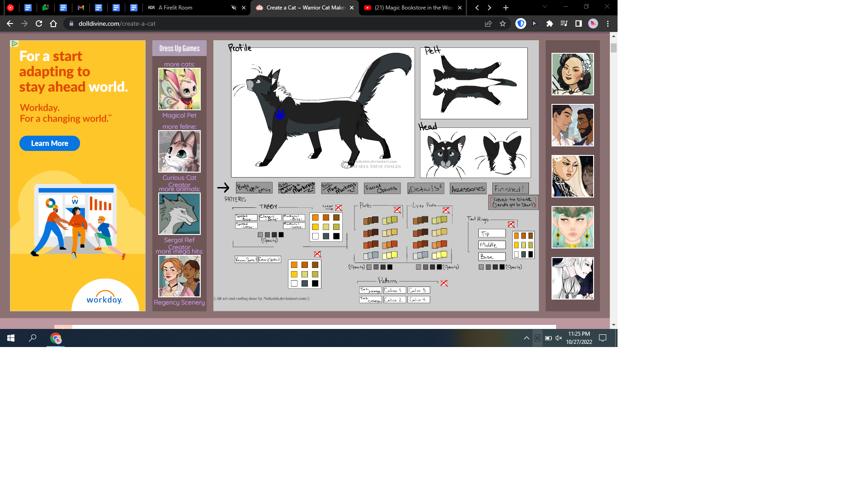Viewport: 868px width, 488px height.
Task: Click Learn More in the Workday ad
Action: pos(50,143)
